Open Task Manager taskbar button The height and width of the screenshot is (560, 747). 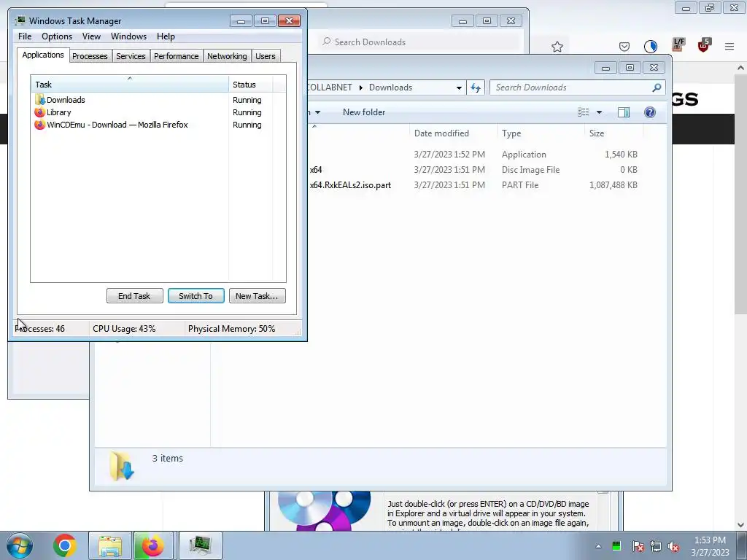(200, 545)
